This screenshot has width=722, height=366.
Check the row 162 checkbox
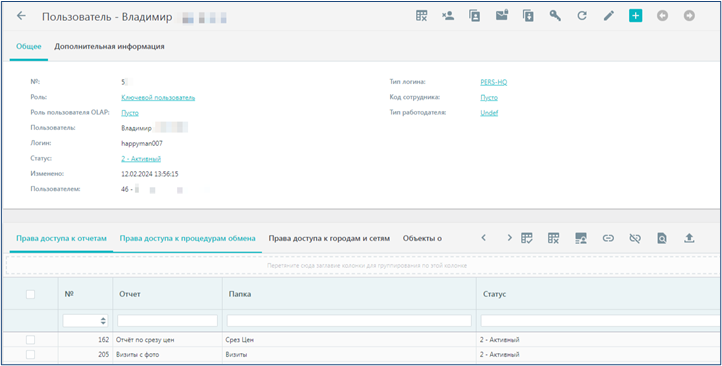pyautogui.click(x=30, y=340)
